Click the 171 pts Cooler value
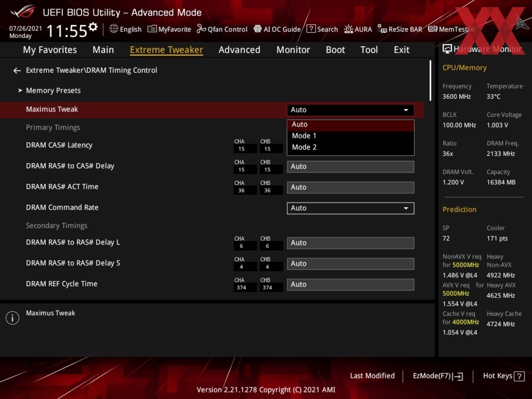This screenshot has height=399, width=532. pyautogui.click(x=497, y=238)
